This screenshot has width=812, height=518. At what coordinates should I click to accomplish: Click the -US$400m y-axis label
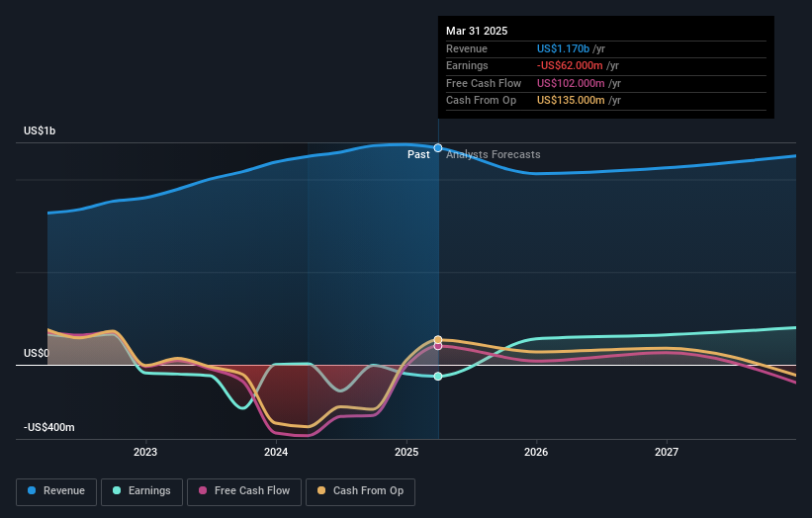pyautogui.click(x=49, y=427)
